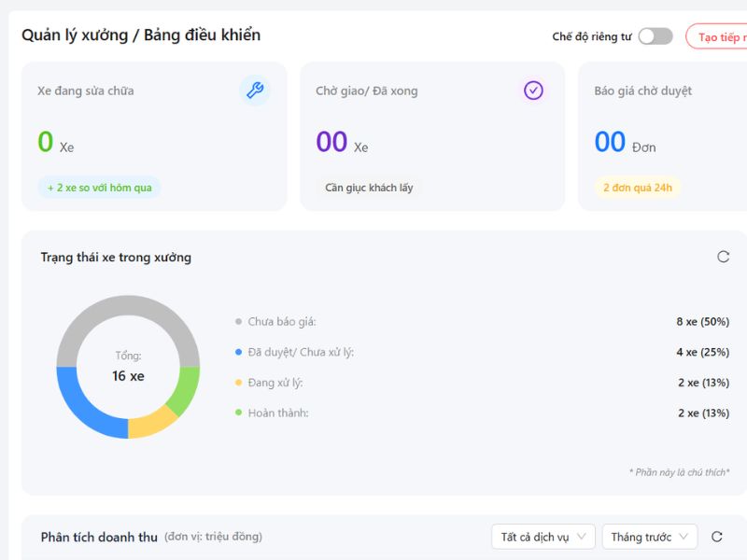Select the 'Đang xử lý' legend entry
Screen dimensions: 747x560
point(269,383)
